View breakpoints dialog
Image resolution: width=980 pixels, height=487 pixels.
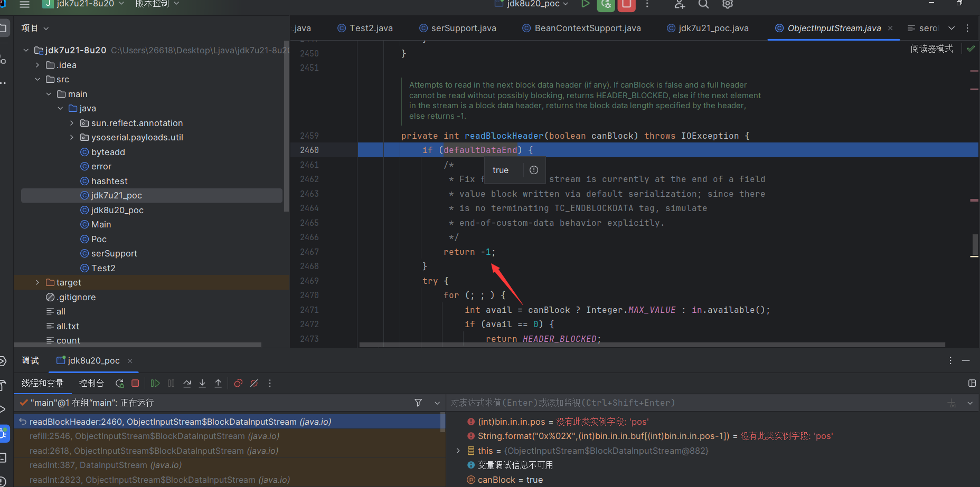[x=238, y=383]
